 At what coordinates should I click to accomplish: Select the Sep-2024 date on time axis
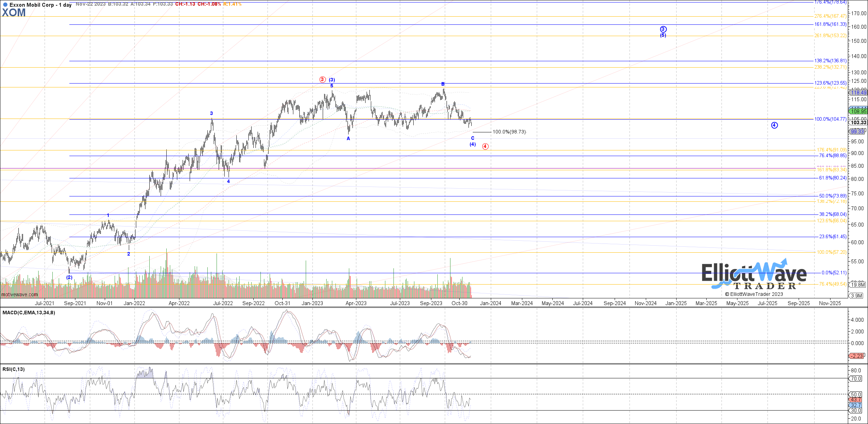tap(615, 303)
